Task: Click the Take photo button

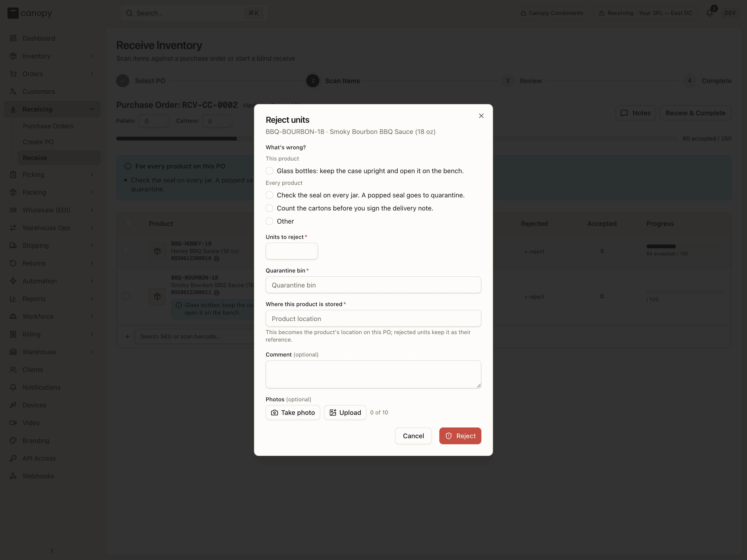Action: [x=293, y=413]
